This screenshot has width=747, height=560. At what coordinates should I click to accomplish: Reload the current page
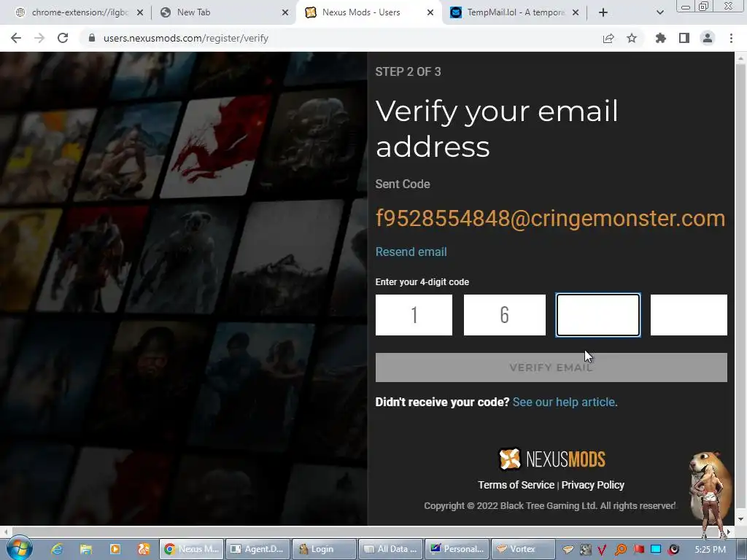pos(63,38)
